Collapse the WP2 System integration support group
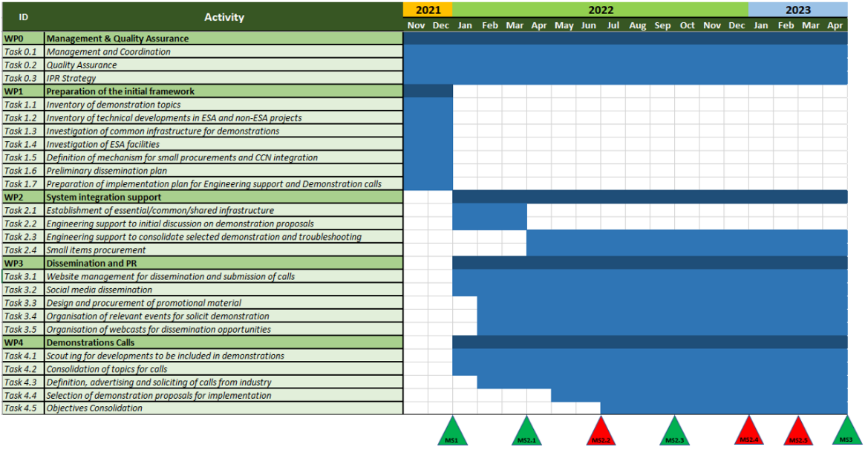The image size is (868, 450). (x=119, y=197)
